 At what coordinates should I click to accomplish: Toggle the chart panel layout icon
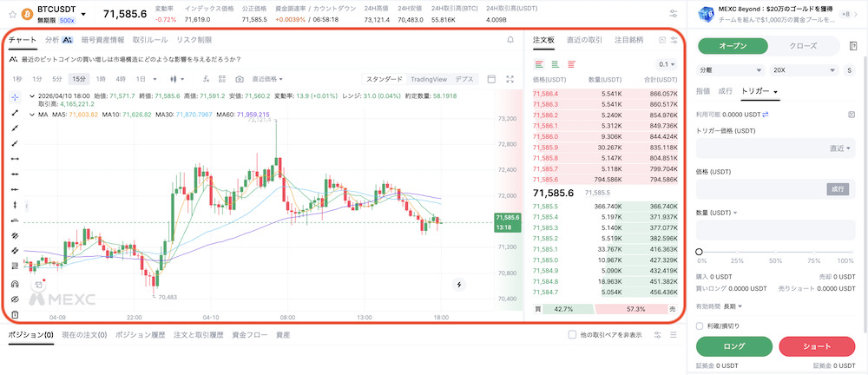click(491, 79)
